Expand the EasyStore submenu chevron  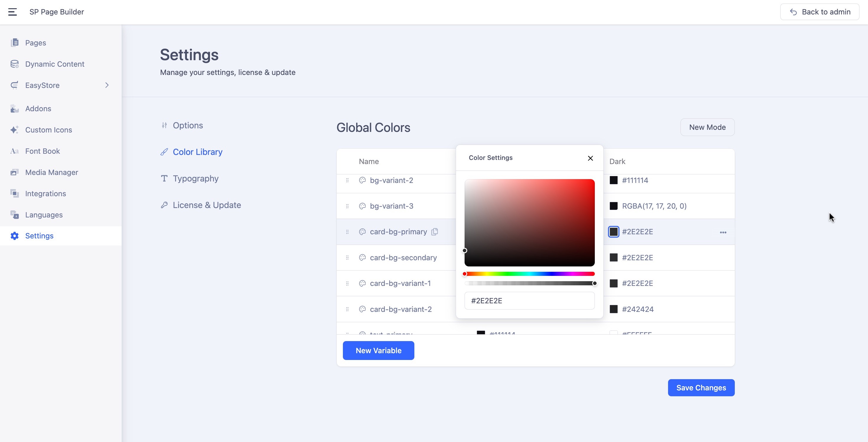coord(107,85)
